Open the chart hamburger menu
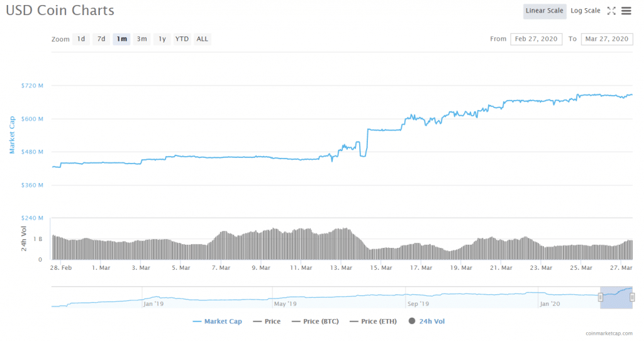 pyautogui.click(x=626, y=11)
